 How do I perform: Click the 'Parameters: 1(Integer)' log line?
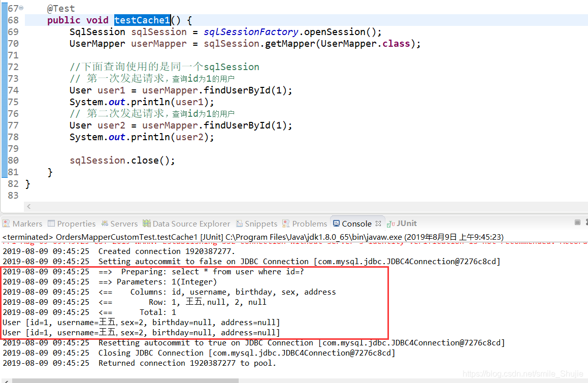coord(110,282)
